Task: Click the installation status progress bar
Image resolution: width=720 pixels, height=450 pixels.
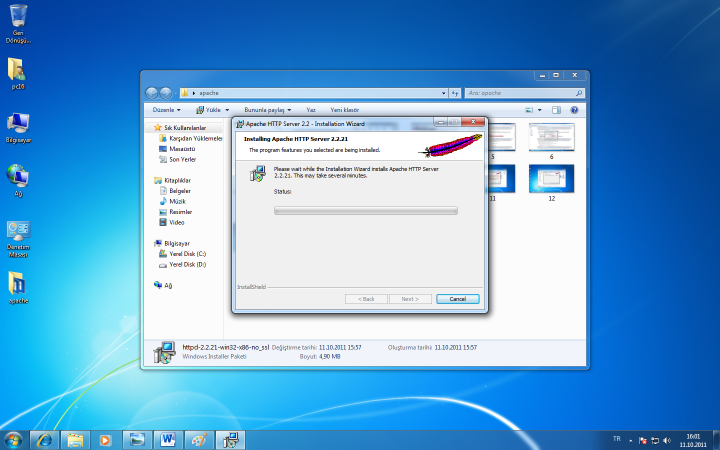Action: (x=365, y=211)
